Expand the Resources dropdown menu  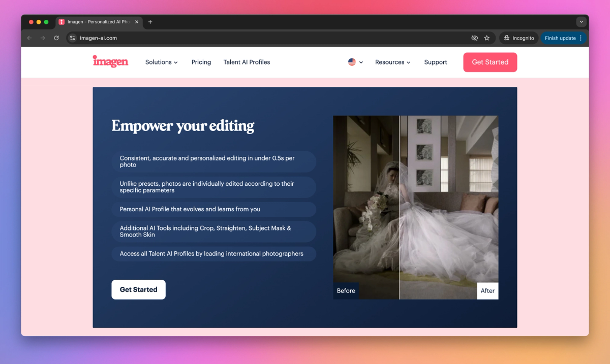pyautogui.click(x=393, y=62)
